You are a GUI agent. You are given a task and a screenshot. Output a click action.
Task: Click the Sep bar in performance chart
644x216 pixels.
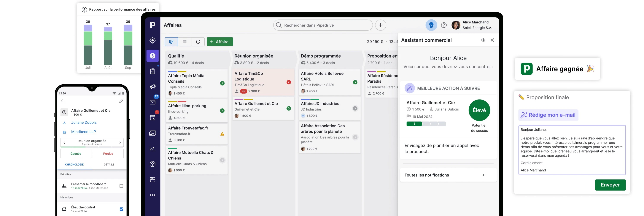coord(128,45)
